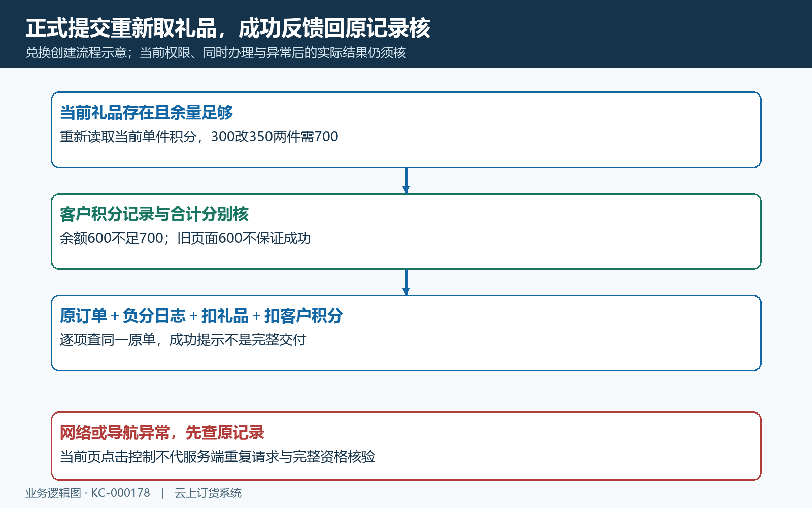Click the line 余额600不足700；旧页面600不保证成功
The width and height of the screenshot is (812, 508).
click(x=185, y=238)
